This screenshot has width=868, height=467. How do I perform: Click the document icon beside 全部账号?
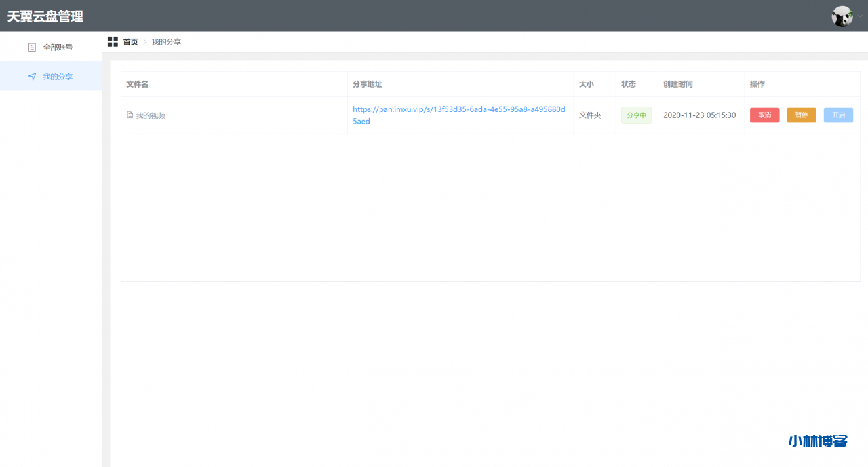pyautogui.click(x=32, y=48)
